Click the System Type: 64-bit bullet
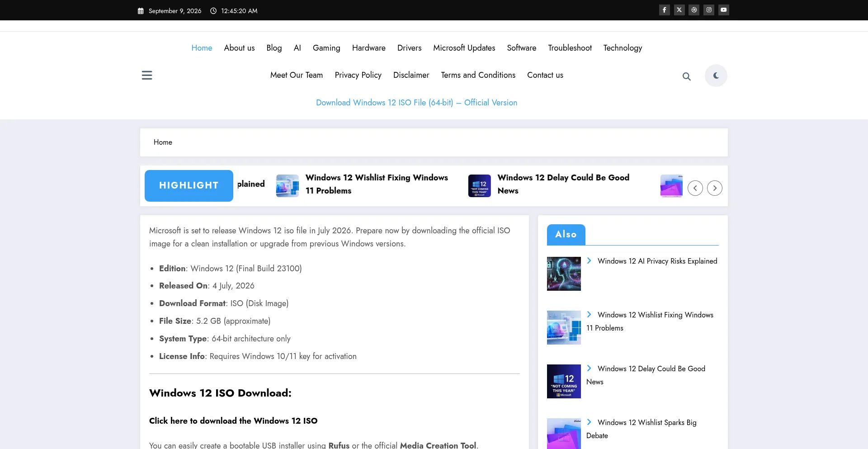Image resolution: width=868 pixels, height=449 pixels. (x=225, y=339)
